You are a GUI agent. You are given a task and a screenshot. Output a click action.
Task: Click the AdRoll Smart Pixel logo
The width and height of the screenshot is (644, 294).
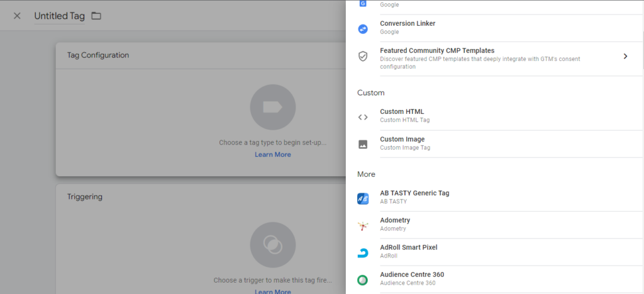pyautogui.click(x=363, y=252)
